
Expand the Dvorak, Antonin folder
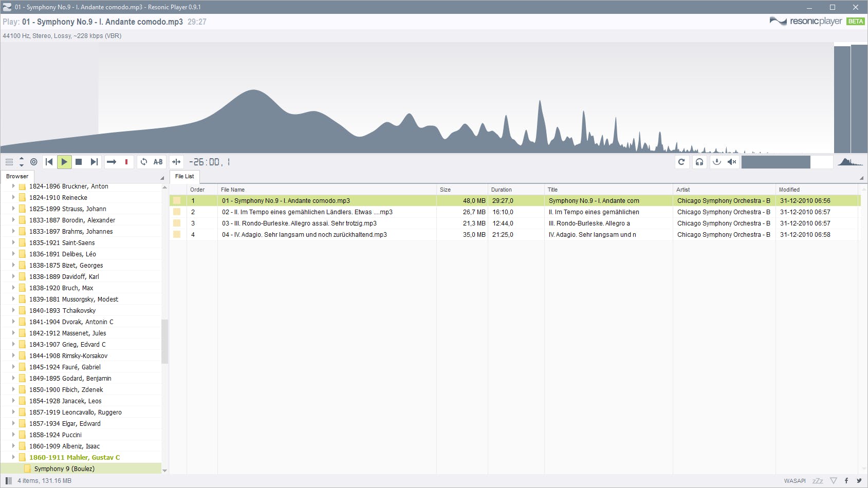pos(13,322)
